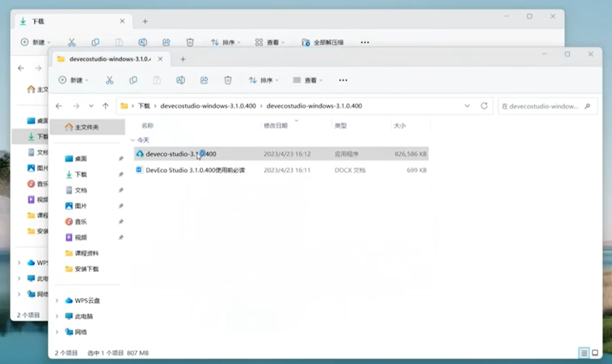Open 排序 dropdown in back window toolbar
Image resolution: width=612 pixels, height=364 pixels.
[226, 42]
